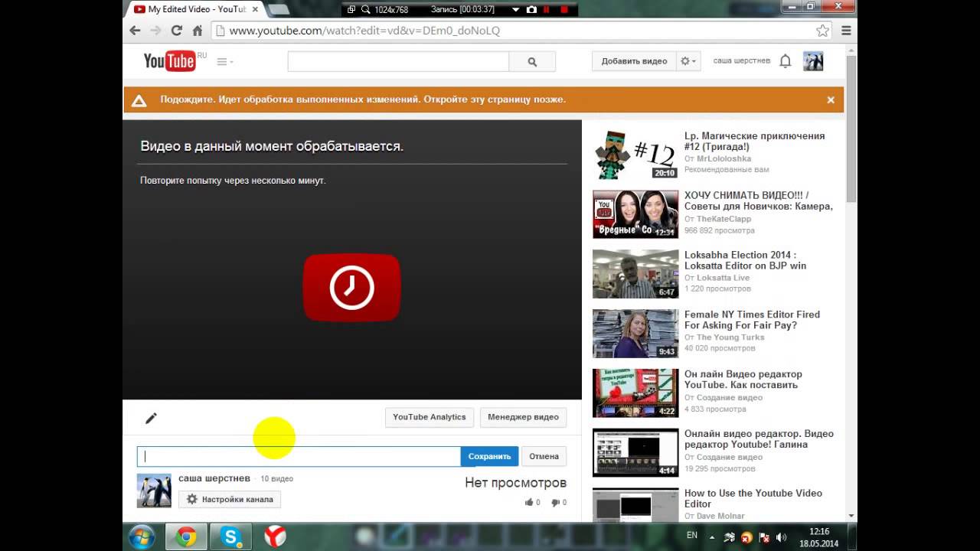
Task: Open the gear dropdown next to Добавить видео
Action: [688, 61]
